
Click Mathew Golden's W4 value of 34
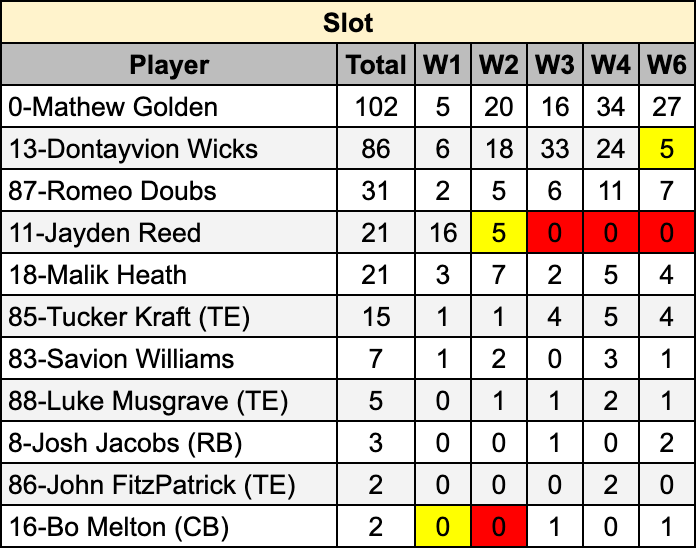pyautogui.click(x=609, y=107)
